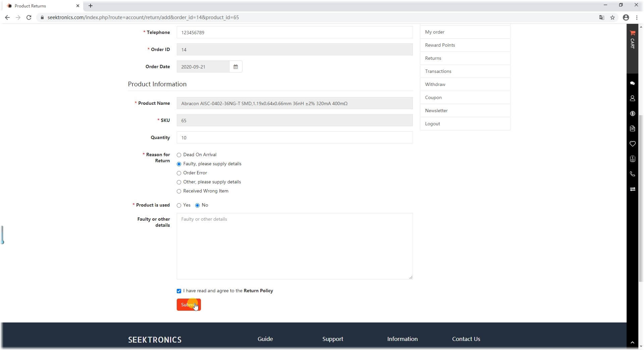The image size is (644, 350).
Task: Close the Product Returns tab
Action: pyautogui.click(x=78, y=6)
